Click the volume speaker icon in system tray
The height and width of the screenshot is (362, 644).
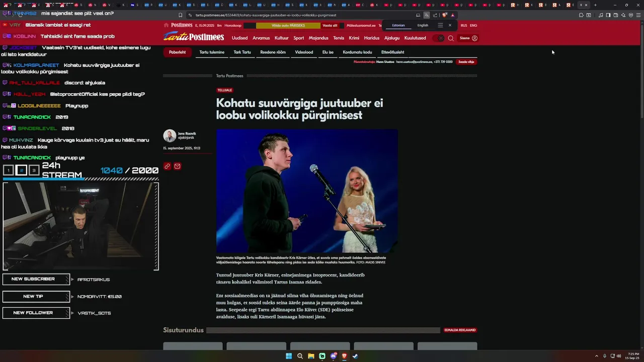click(x=619, y=356)
